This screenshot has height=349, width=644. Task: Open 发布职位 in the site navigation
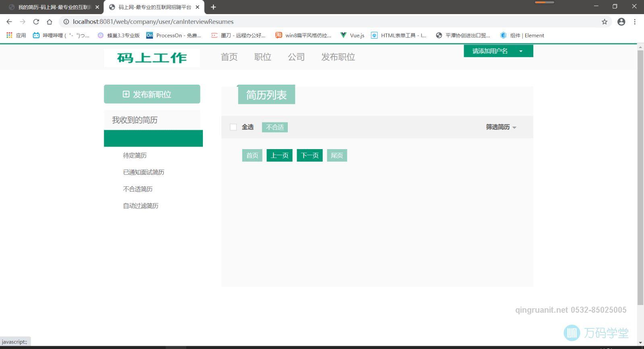(x=338, y=57)
